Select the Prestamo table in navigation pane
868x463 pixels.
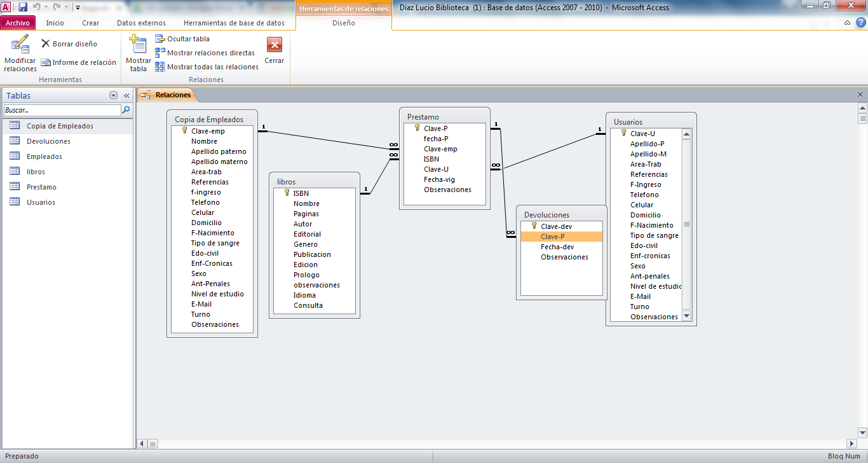41,187
